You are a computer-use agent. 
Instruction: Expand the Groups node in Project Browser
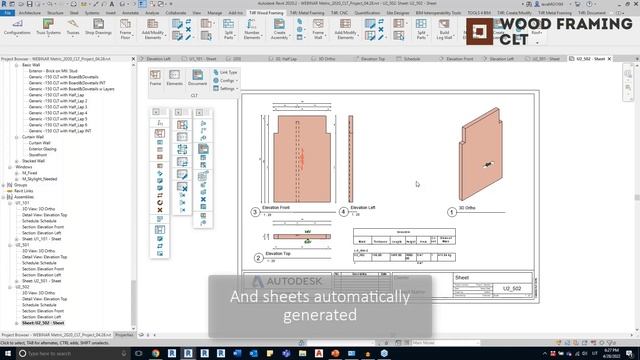4,185
